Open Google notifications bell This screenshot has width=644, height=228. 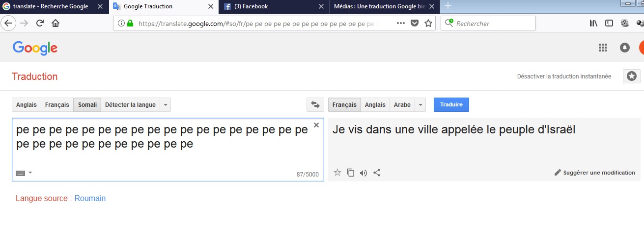(x=625, y=48)
